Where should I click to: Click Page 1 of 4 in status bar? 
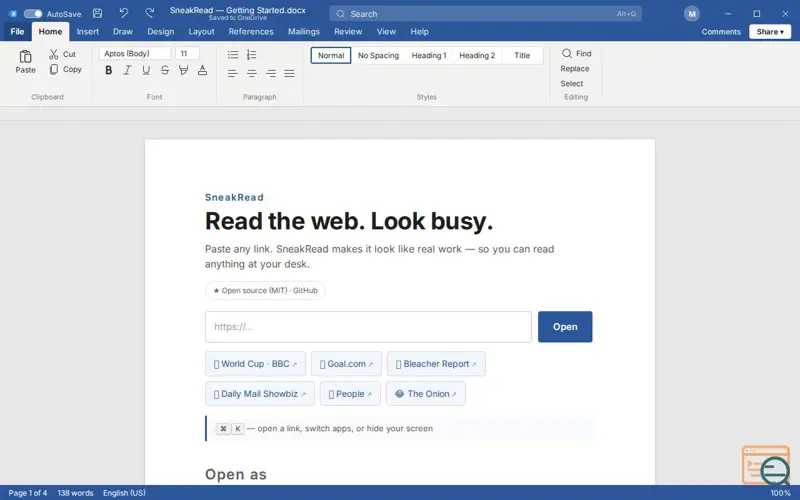tap(28, 493)
